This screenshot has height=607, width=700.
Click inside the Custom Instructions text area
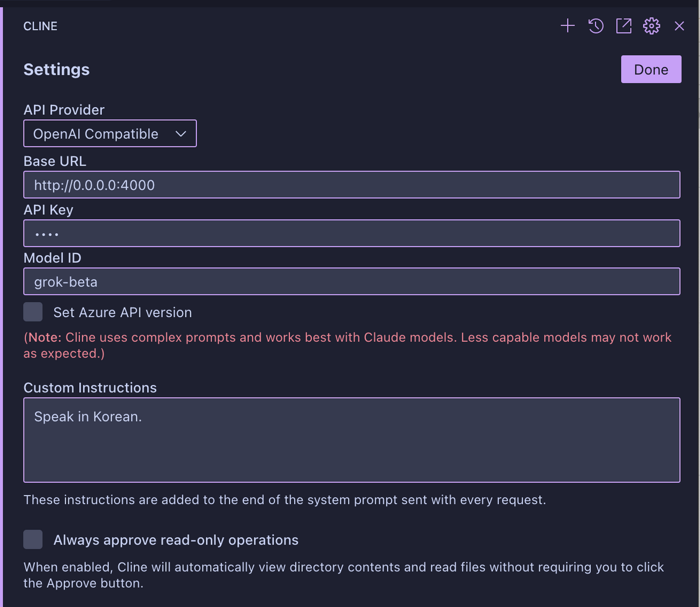pos(352,440)
